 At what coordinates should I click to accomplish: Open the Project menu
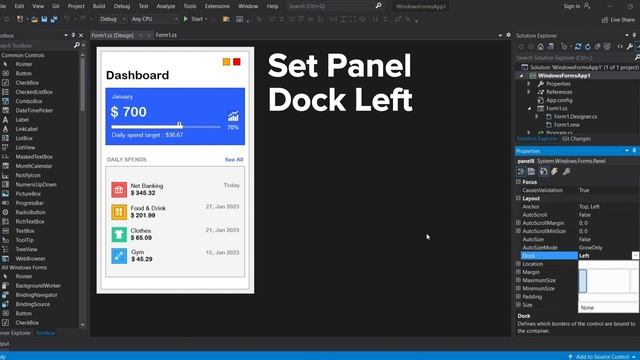coord(76,6)
